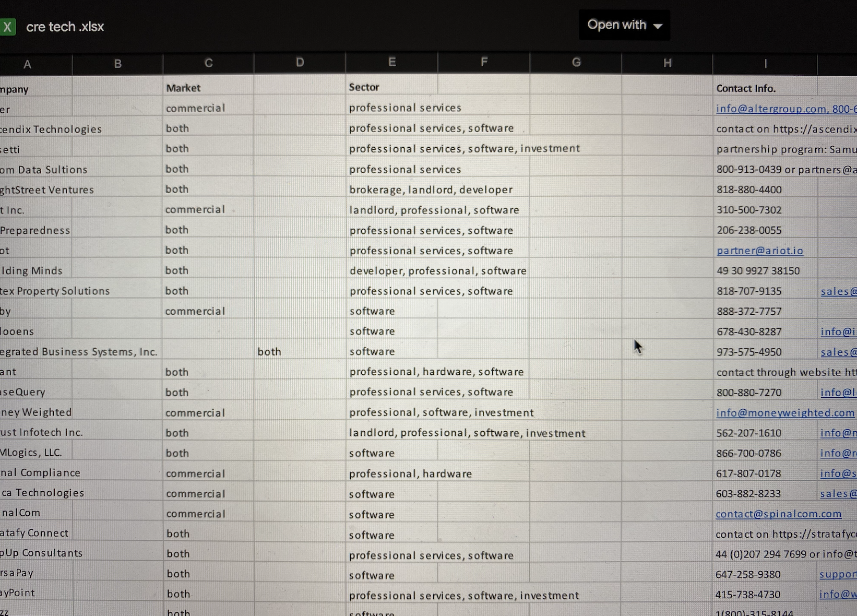
Task: Click the 'sales@' link beside 603-882-8233
Action: pyautogui.click(x=838, y=493)
